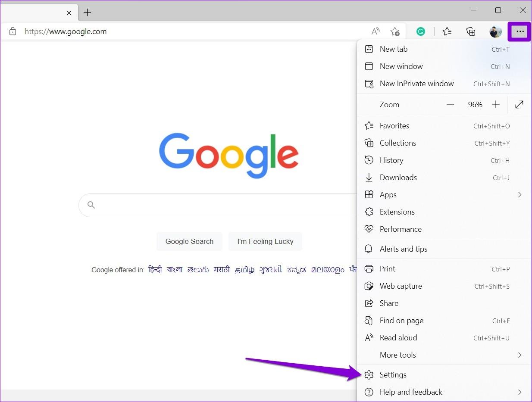Screen dimensions: 532x402
Task: Enter full screen via the diagonal arrows icon
Action: point(519,104)
